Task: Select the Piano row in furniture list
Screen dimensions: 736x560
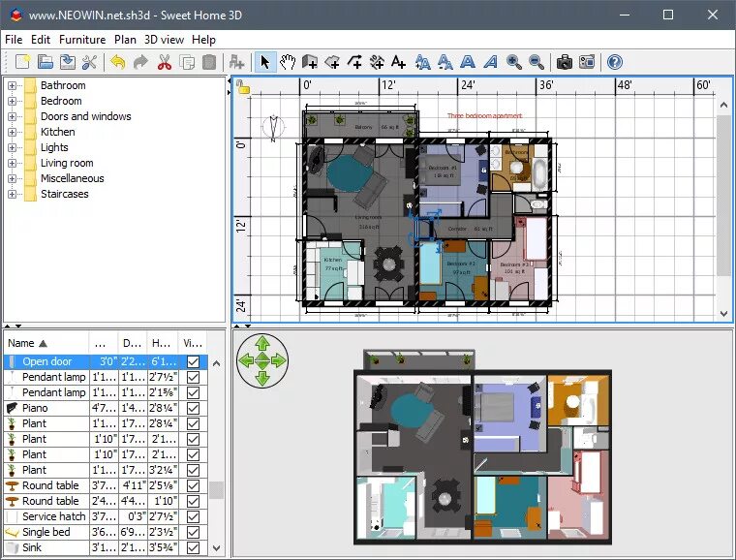Action: [x=106, y=408]
